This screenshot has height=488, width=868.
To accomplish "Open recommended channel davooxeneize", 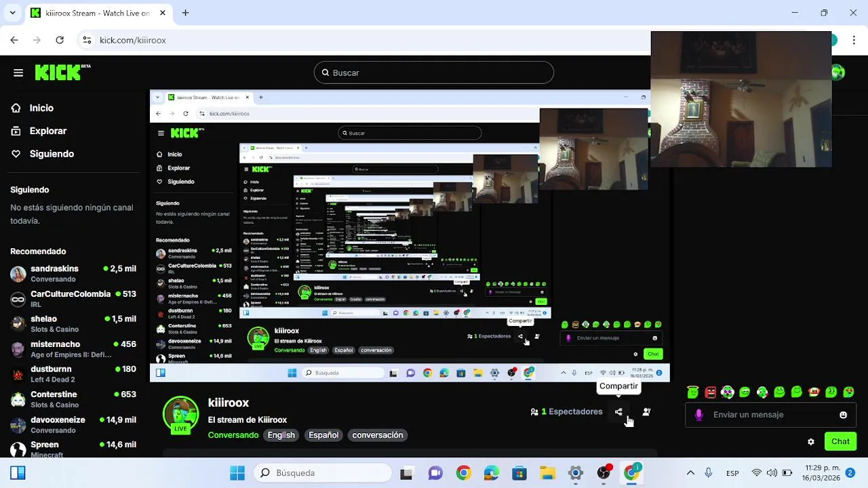I will pos(73,424).
